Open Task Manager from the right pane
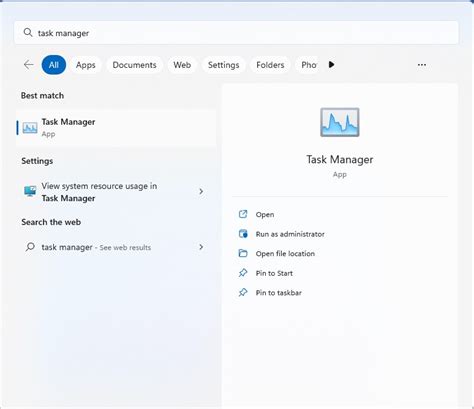Image resolution: width=474 pixels, height=409 pixels. pyautogui.click(x=265, y=214)
